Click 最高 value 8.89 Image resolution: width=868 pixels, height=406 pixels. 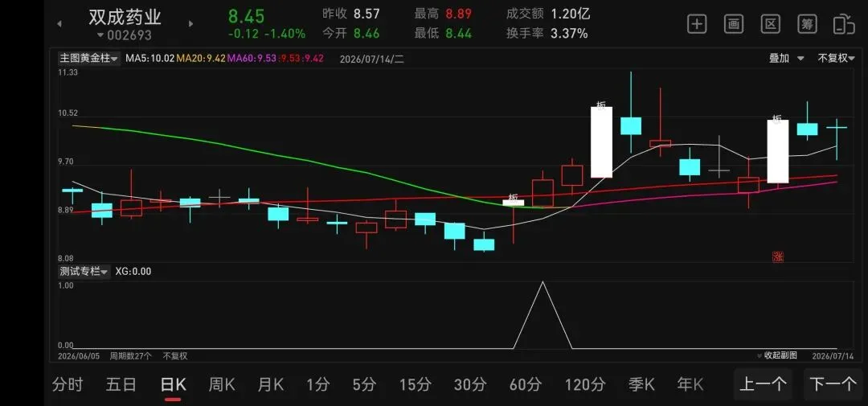click(x=459, y=14)
